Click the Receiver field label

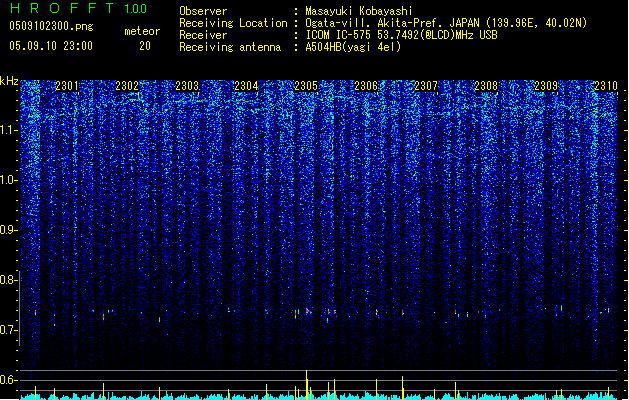coord(203,35)
